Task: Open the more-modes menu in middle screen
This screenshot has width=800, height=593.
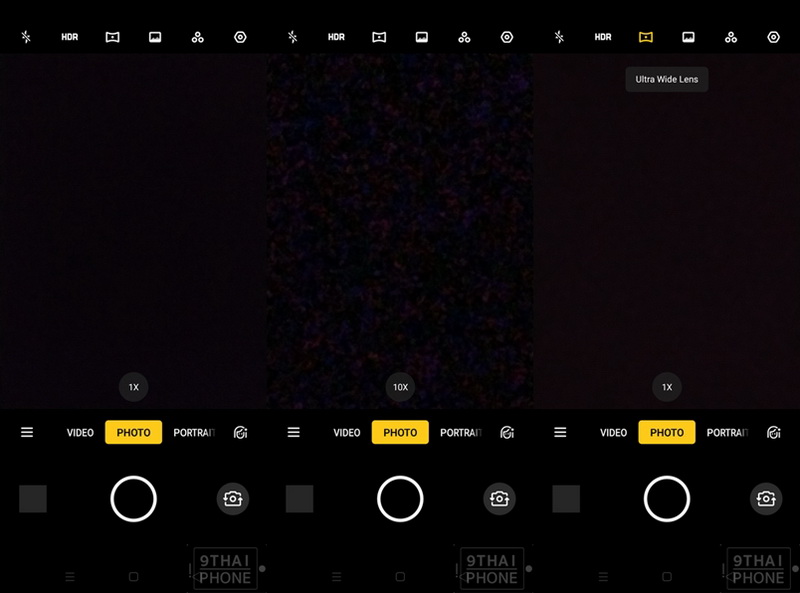Action: [x=293, y=432]
